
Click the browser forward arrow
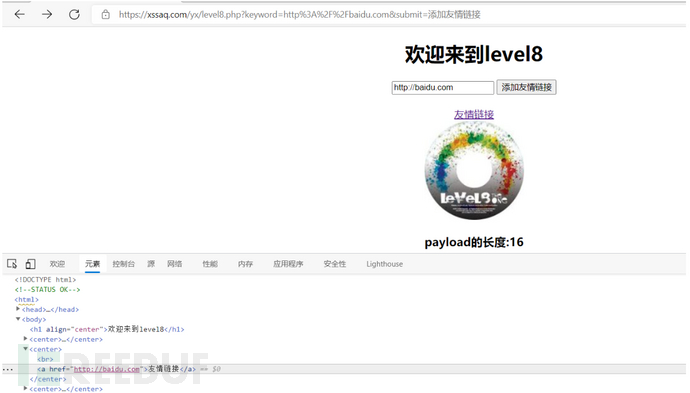(x=47, y=15)
